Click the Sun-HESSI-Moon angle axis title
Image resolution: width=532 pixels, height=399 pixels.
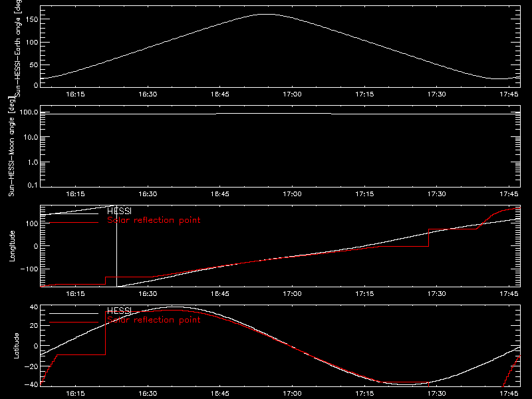tap(11, 146)
